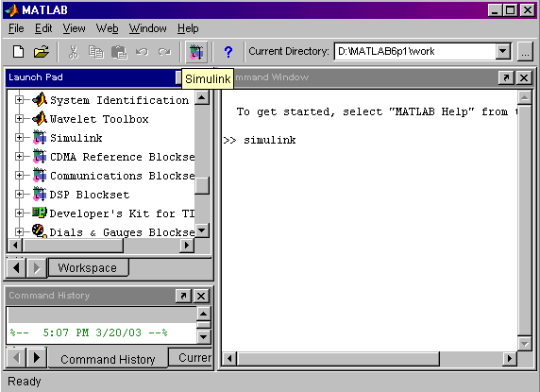This screenshot has height=392, width=540.
Task: Select the '5:07 PM 3/20/03' history entry
Action: [x=89, y=332]
